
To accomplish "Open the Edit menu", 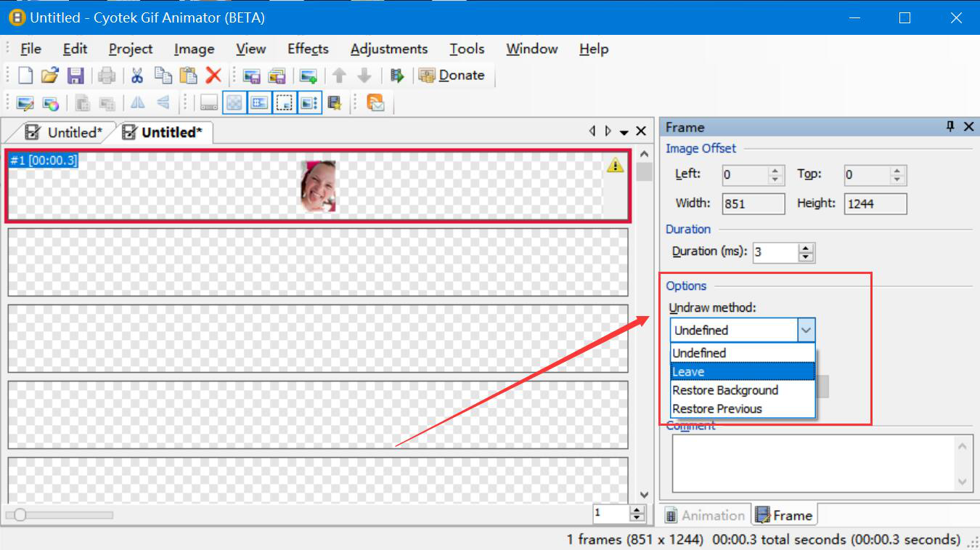I will pyautogui.click(x=75, y=49).
